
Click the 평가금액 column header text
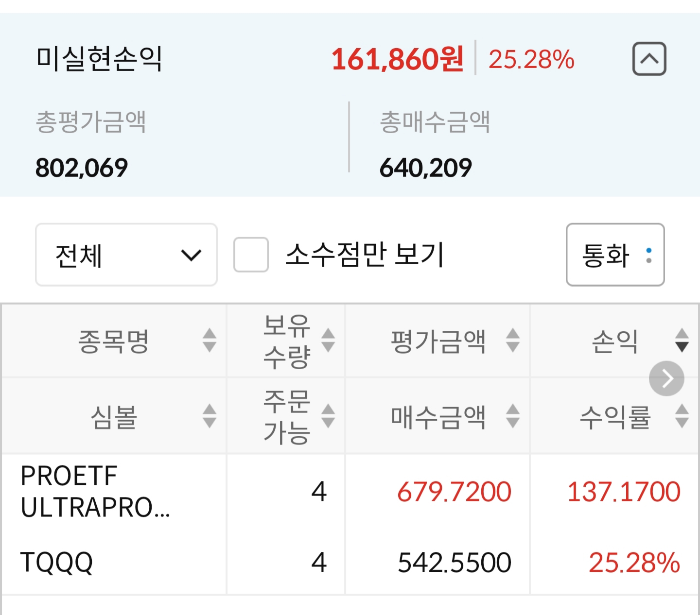[438, 341]
